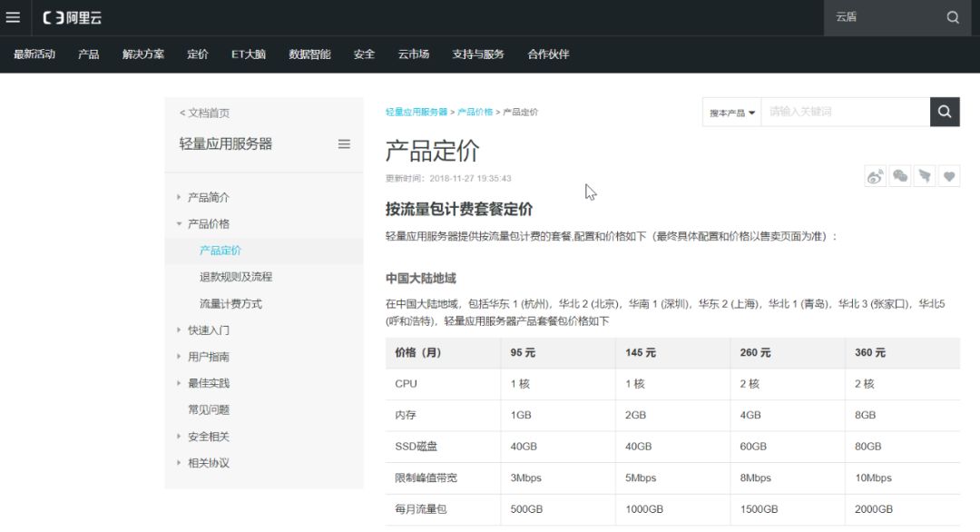Click the 轻量应用服务器 breadcrumb link

point(416,112)
